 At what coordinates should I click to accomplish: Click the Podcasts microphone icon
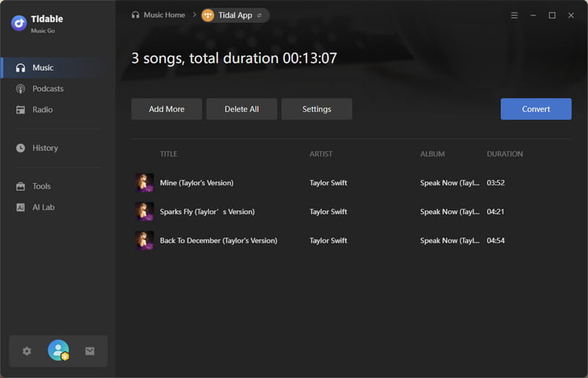pyautogui.click(x=21, y=89)
